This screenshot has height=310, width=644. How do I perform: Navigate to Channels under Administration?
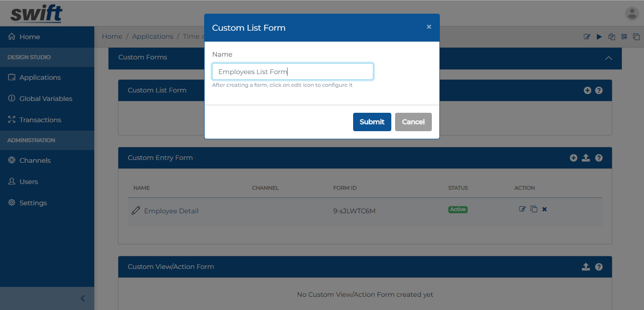pyautogui.click(x=35, y=160)
